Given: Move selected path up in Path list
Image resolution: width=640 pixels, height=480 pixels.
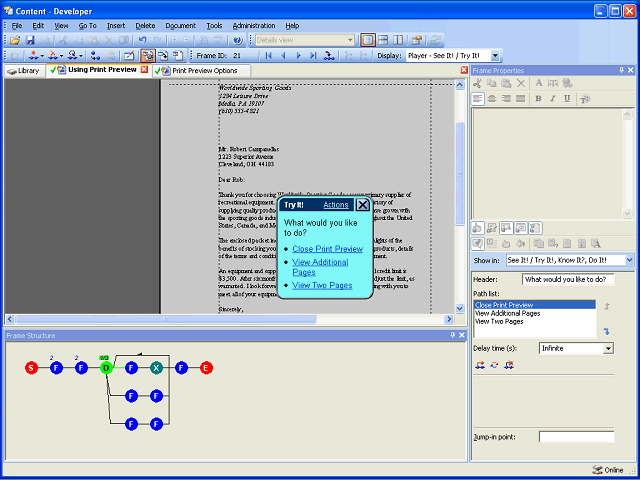Looking at the screenshot, I should 607,307.
